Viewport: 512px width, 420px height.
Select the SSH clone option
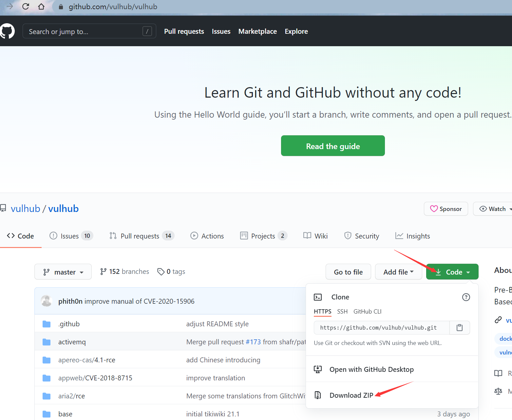(342, 312)
